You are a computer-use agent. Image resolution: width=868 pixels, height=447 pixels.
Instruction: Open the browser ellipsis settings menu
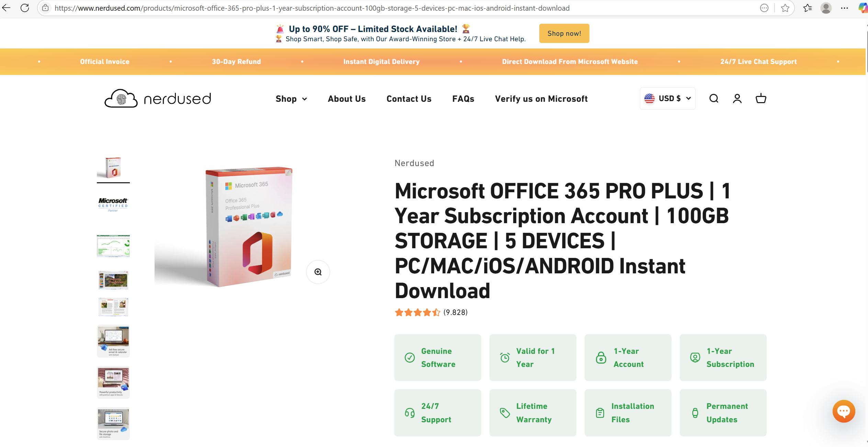click(844, 8)
